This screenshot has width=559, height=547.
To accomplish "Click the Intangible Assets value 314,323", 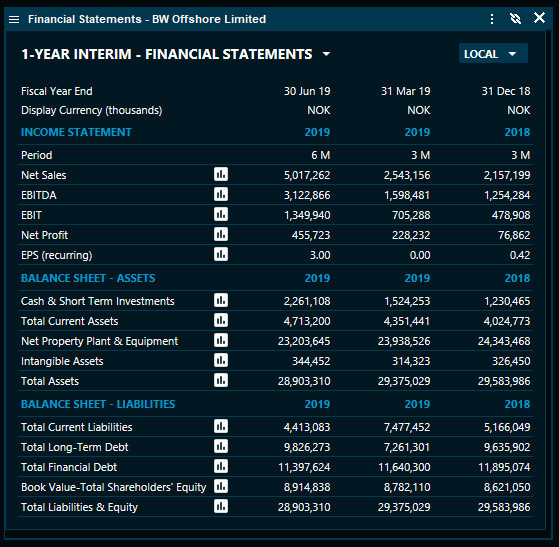I will pyautogui.click(x=411, y=361).
